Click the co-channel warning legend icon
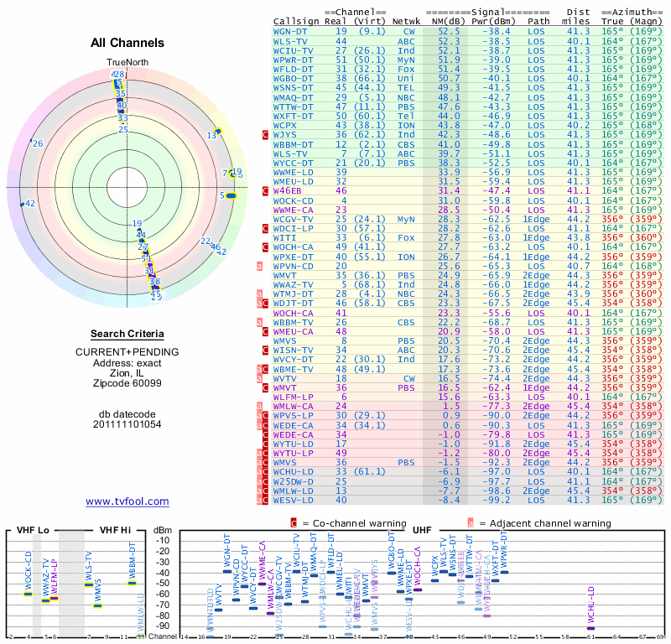This screenshot has height=644, width=671. [294, 523]
